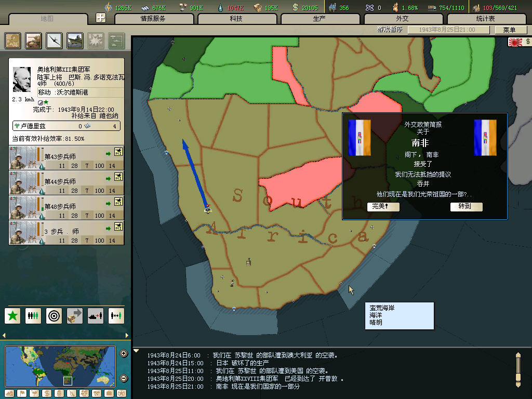Open the 统计表 tab
The width and height of the screenshot is (532, 399).
[x=486, y=19]
